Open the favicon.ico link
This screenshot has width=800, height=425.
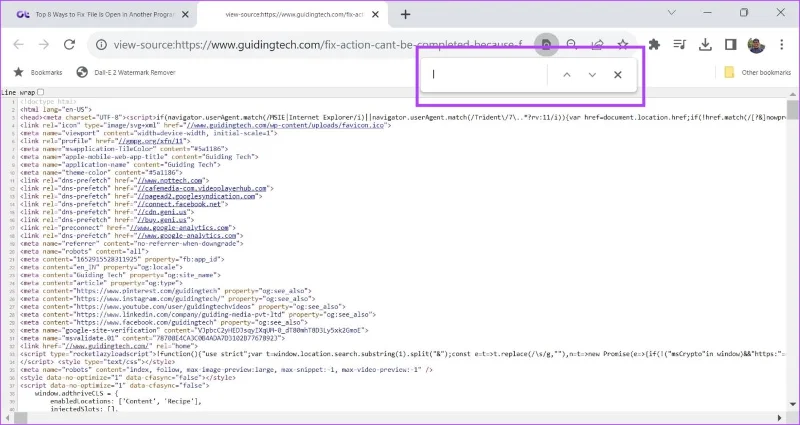(x=285, y=125)
